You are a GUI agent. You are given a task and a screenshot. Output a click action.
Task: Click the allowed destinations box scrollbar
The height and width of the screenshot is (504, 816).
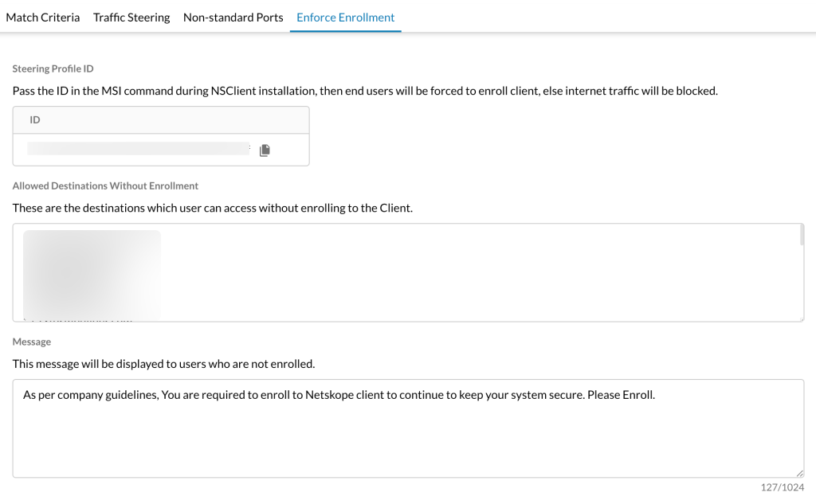coord(802,235)
